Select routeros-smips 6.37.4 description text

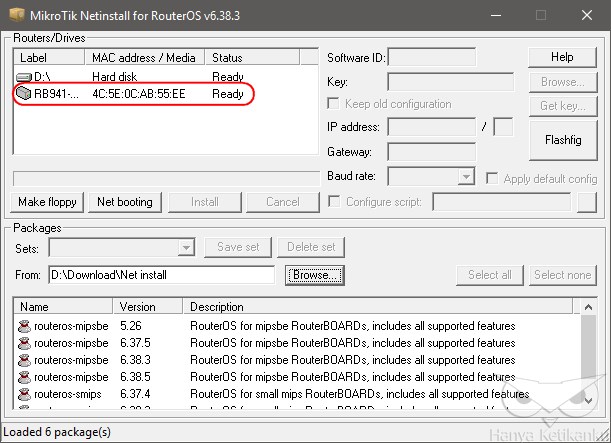[360, 394]
